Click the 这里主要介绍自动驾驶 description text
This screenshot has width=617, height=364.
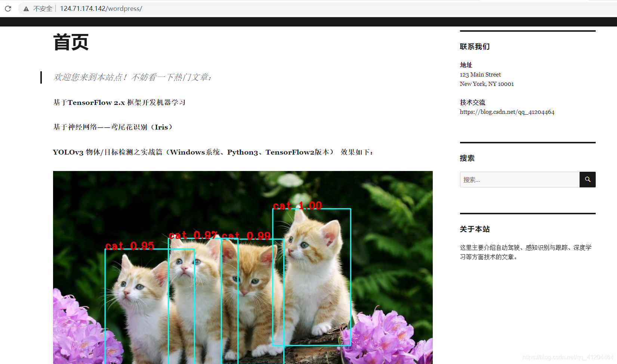pyautogui.click(x=525, y=252)
